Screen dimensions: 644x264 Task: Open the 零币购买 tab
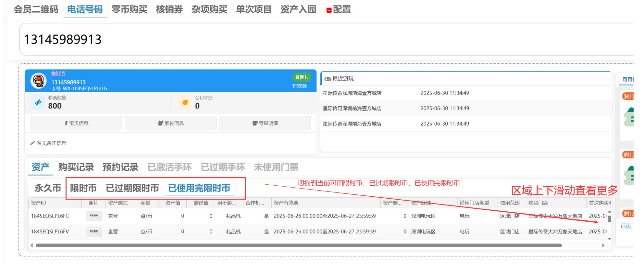tap(130, 9)
